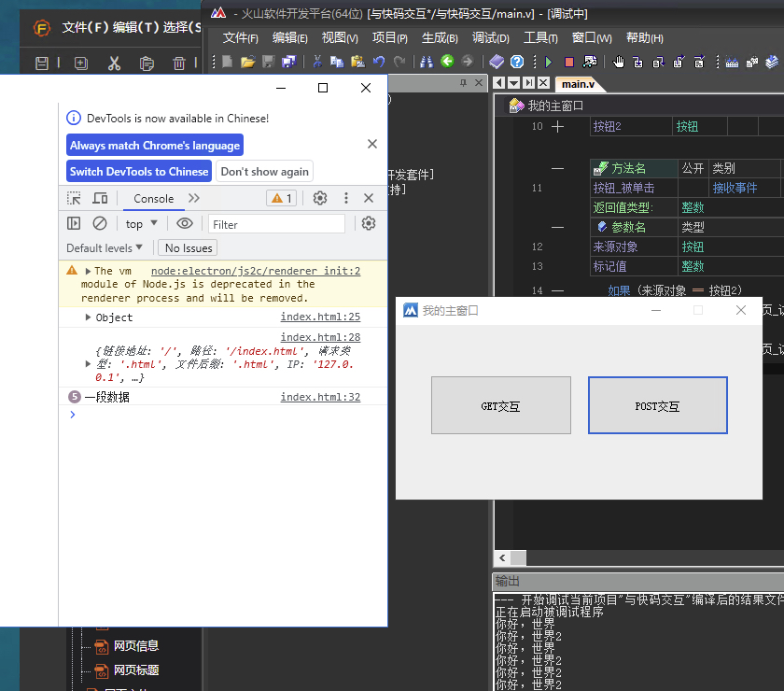Screen dimensions: 784x691
Task: Open the 调试(D) menu
Action: [491, 38]
